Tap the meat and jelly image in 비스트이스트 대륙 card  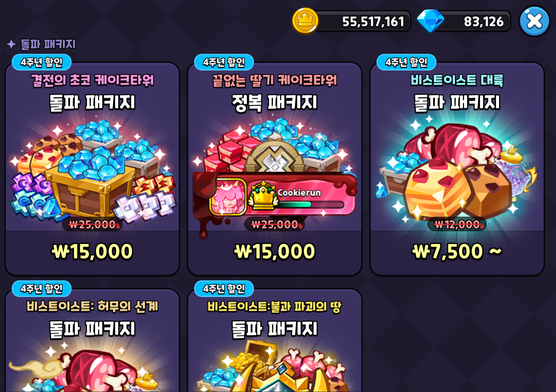[458, 171]
